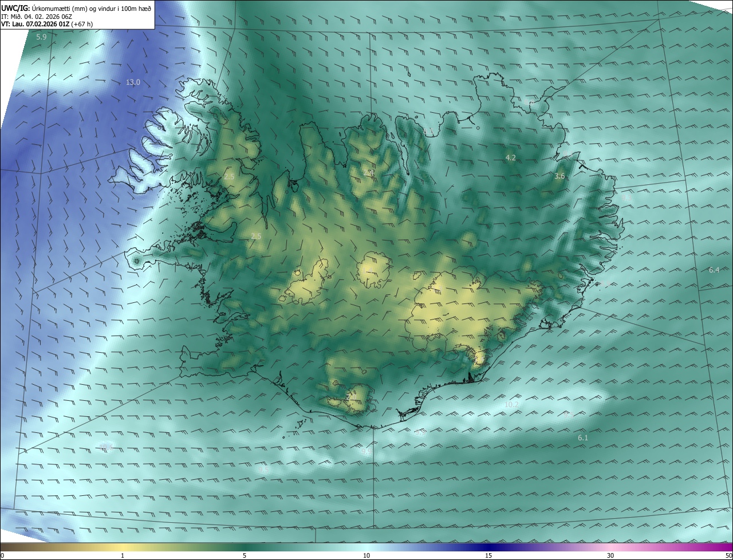Click the 4.2 value over northeast Iceland
The height and width of the screenshot is (560, 733).
[x=511, y=157]
